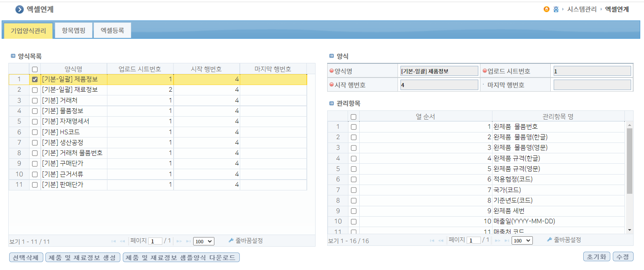Screen dimensions: 644x270
Task: Click the 마지막 행번호 input field
Action: tap(592, 85)
